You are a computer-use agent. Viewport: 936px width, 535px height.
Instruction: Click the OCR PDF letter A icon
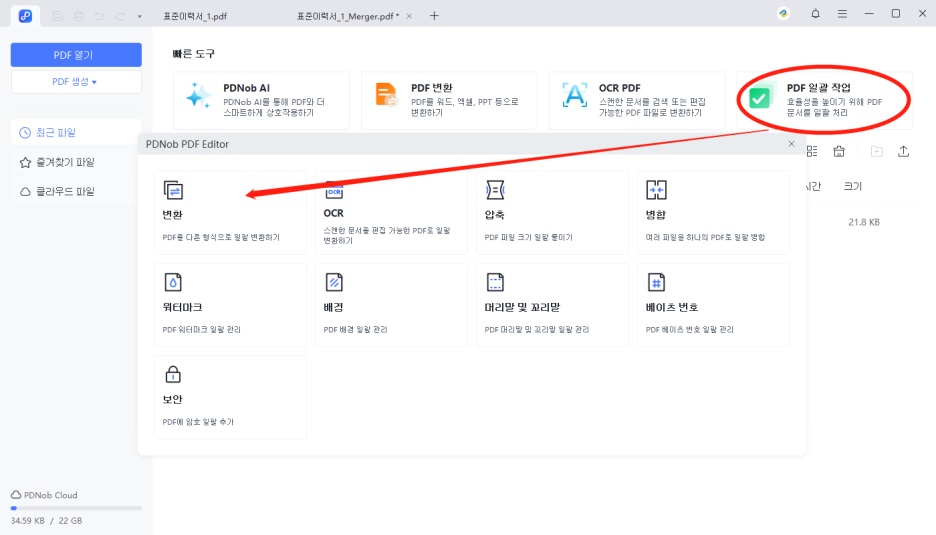point(574,96)
